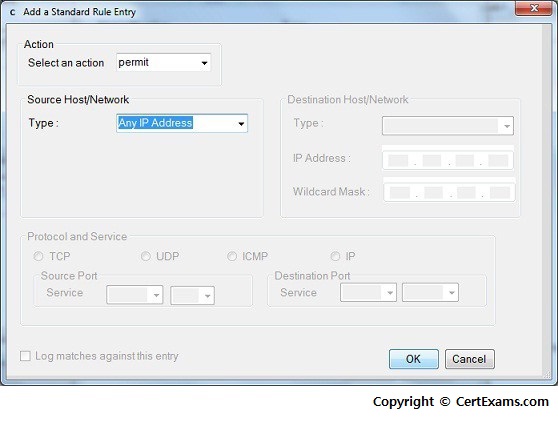
Task: Close the Add a Standard Rule Entry window
Action: 533,8
